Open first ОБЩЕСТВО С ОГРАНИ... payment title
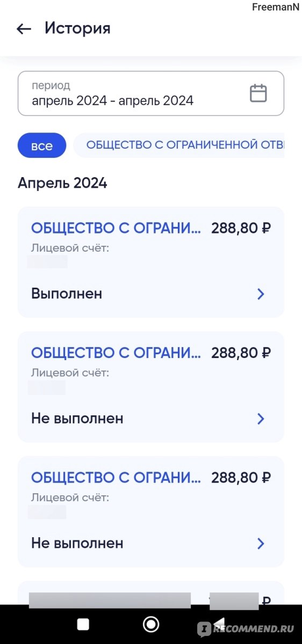This screenshot has height=644, width=302. (116, 228)
